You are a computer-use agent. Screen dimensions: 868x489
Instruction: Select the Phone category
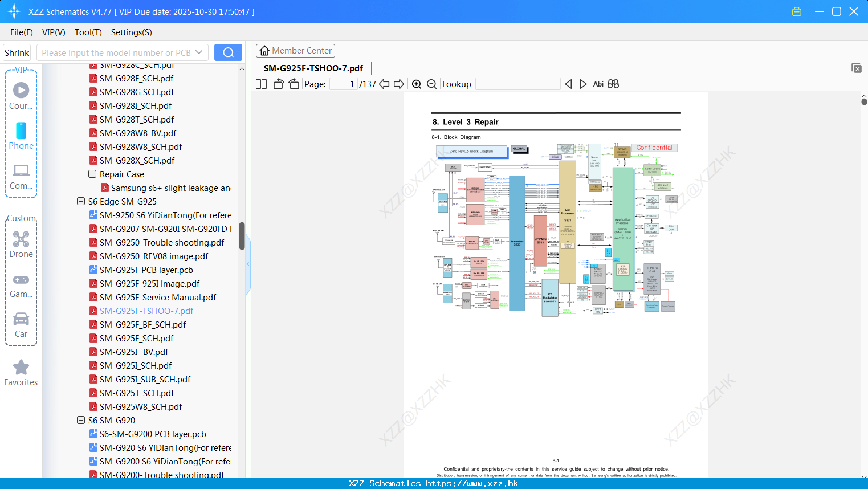coord(21,136)
